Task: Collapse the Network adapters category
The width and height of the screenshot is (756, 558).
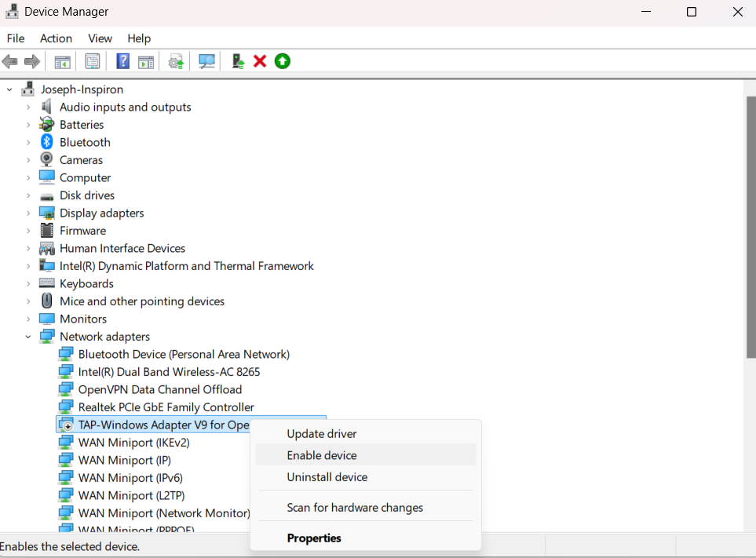Action: tap(28, 337)
